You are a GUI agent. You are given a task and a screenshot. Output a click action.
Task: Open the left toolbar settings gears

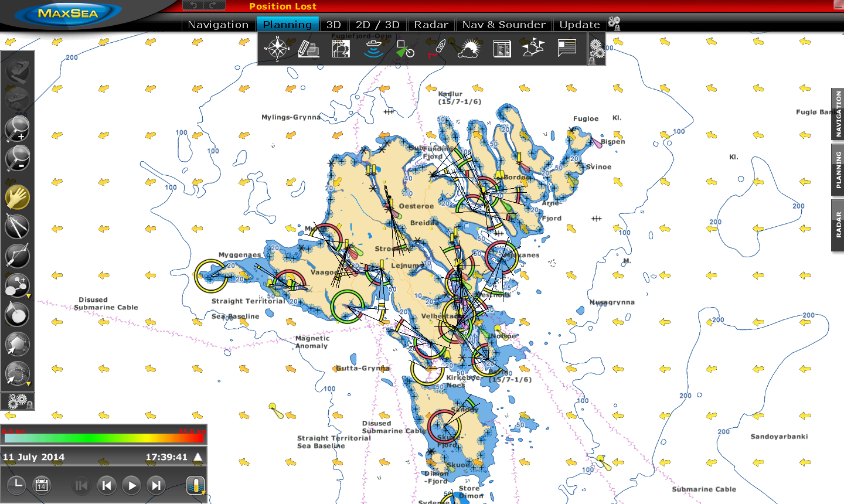(x=19, y=401)
